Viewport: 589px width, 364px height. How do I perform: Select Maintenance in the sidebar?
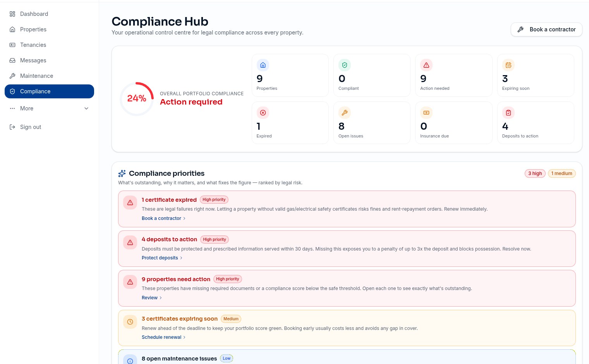point(49,76)
